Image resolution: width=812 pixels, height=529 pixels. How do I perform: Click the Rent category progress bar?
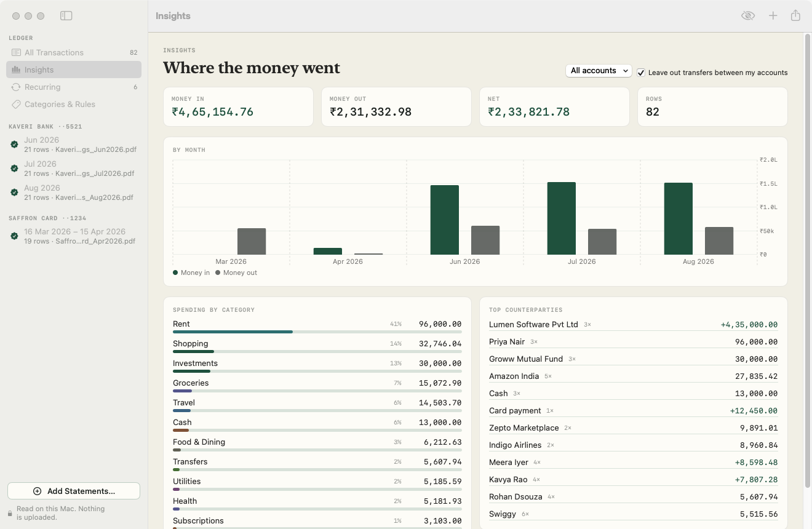coord(317,332)
